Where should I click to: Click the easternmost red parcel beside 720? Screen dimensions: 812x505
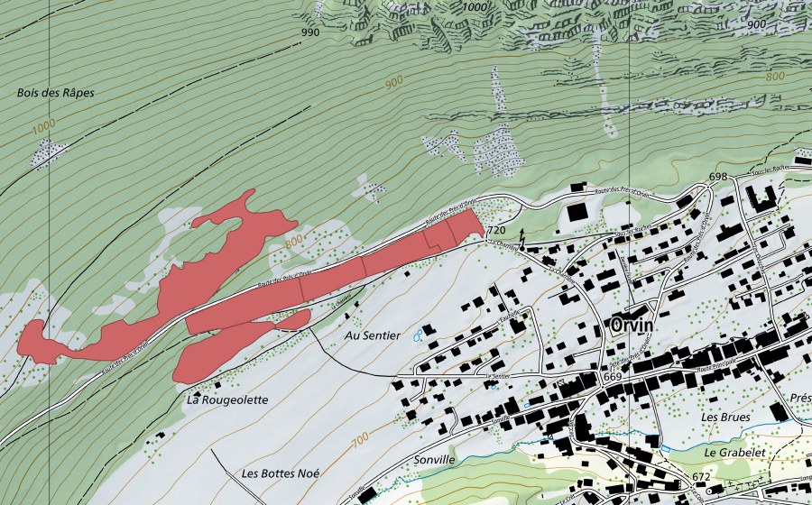click(465, 226)
